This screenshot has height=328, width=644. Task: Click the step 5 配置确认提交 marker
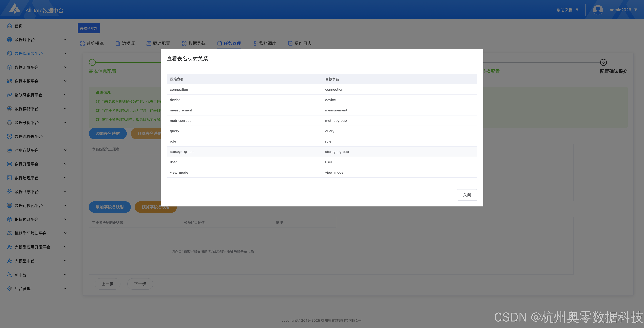[603, 62]
